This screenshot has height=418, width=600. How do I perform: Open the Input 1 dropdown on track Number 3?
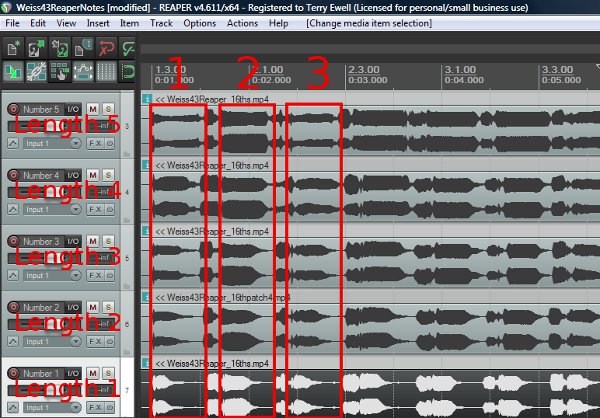click(52, 275)
